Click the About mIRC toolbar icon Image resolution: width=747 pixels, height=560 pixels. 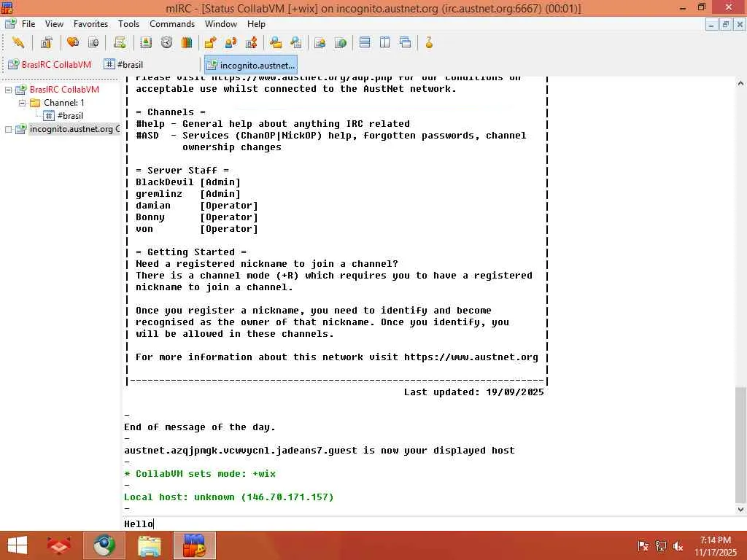coord(429,43)
